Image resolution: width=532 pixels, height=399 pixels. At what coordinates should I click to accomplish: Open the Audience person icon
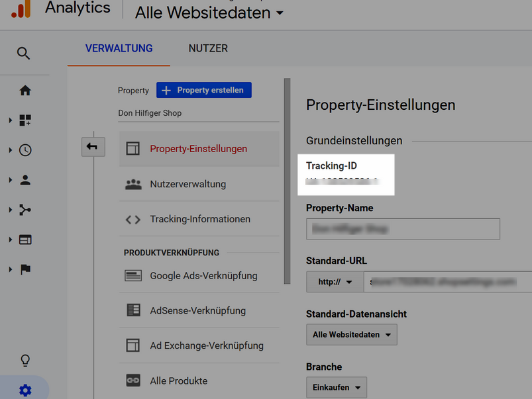(x=25, y=180)
